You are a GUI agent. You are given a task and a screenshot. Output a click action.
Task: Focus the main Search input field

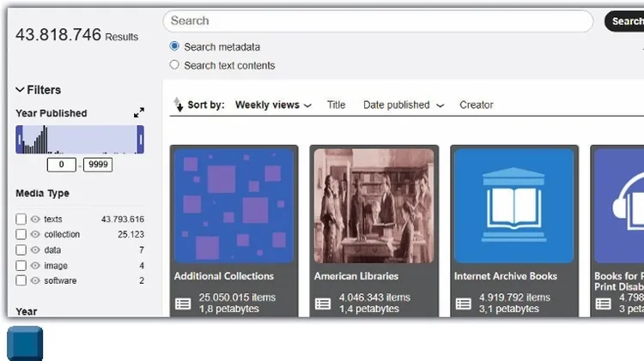click(x=378, y=21)
